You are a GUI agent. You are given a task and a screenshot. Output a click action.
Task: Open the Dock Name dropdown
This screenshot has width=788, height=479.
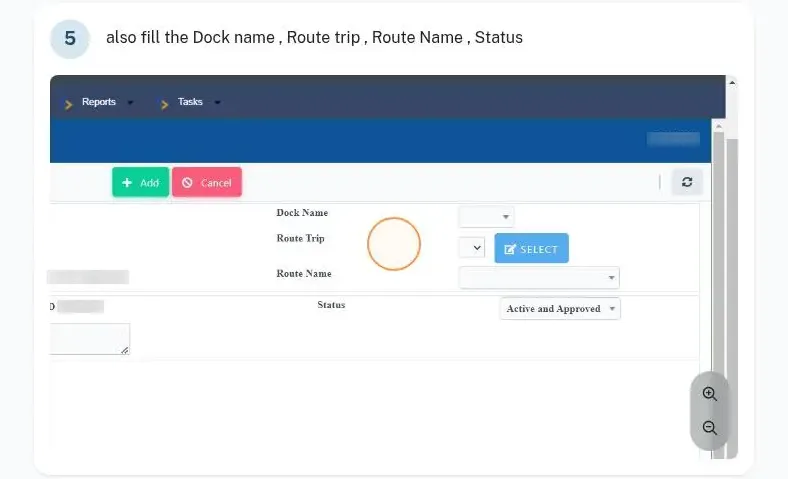pos(486,217)
